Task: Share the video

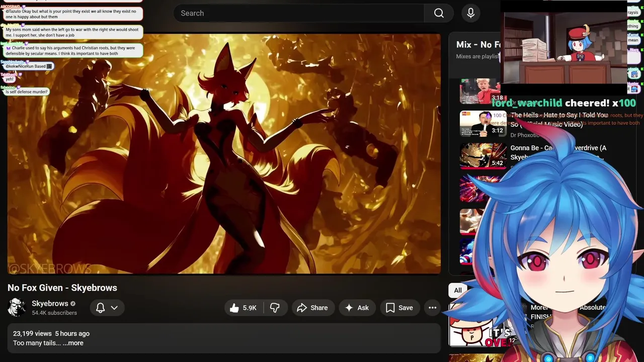Action: pyautogui.click(x=312, y=308)
